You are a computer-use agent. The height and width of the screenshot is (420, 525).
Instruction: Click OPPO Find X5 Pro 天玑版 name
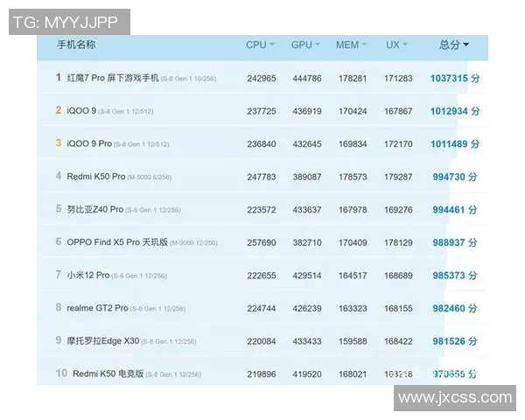point(116,242)
